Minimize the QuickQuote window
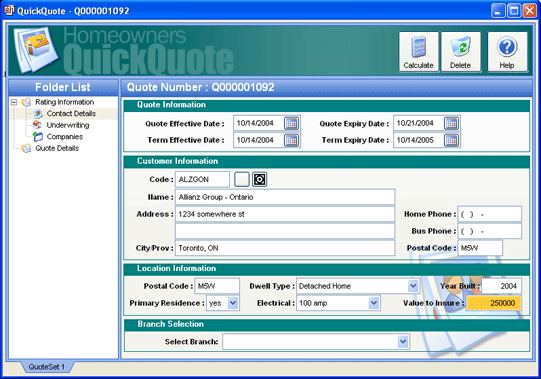The width and height of the screenshot is (541, 379). 498,11
